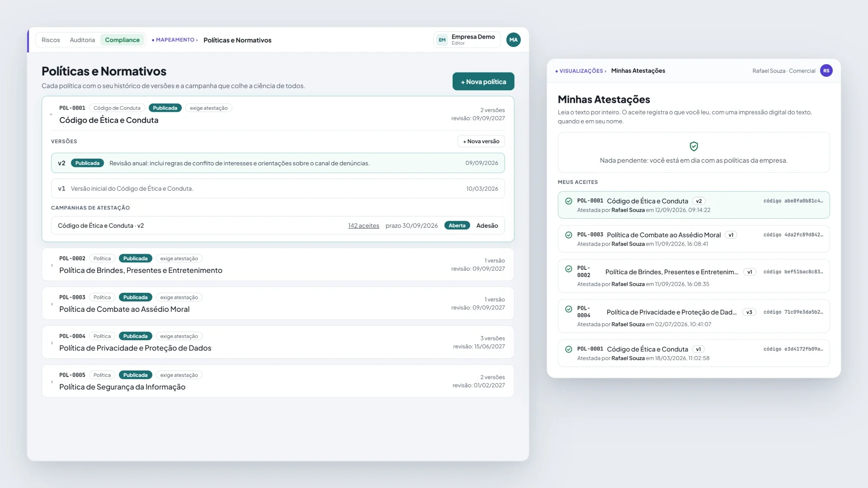Click the Código de Conduta tag on POL-0001
The image size is (868, 488).
coord(117,108)
